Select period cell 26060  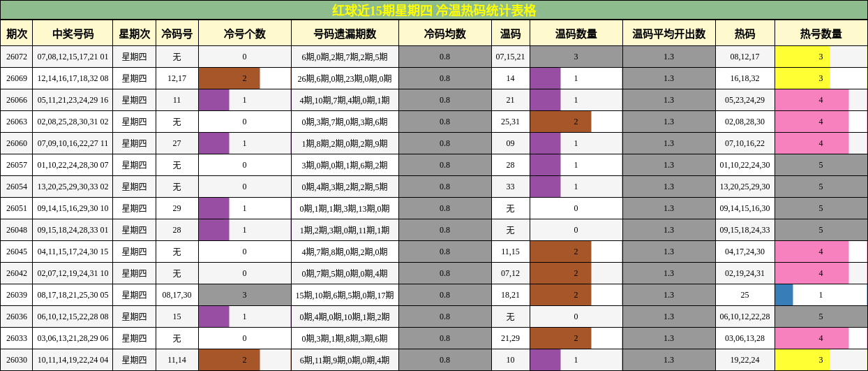(17, 143)
